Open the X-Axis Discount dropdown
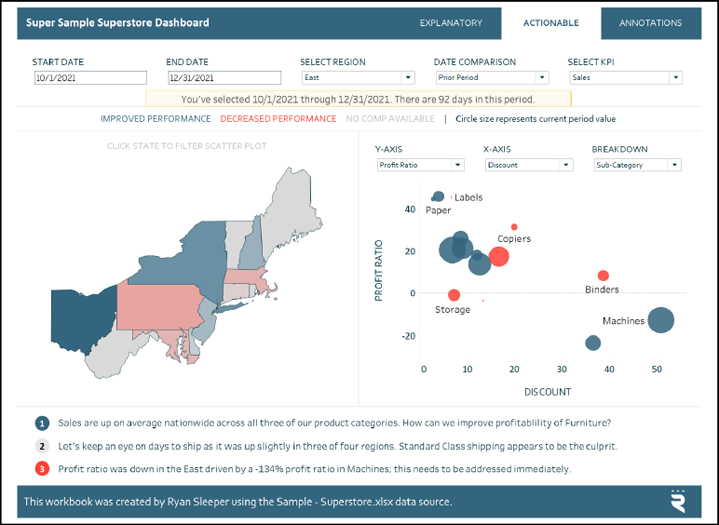 pyautogui.click(x=529, y=165)
